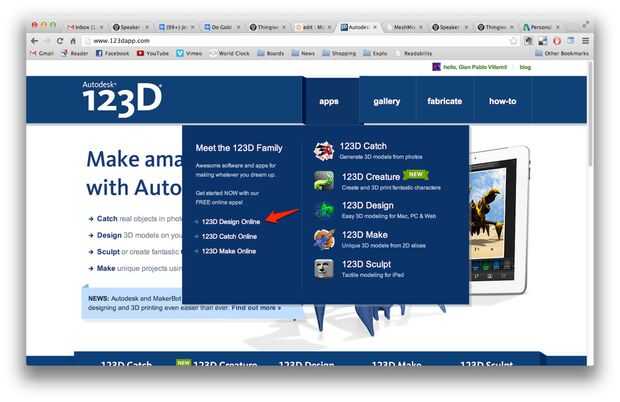This screenshot has height=402, width=620.
Task: Click the Meet the 123D Family heading
Action: pos(239,148)
